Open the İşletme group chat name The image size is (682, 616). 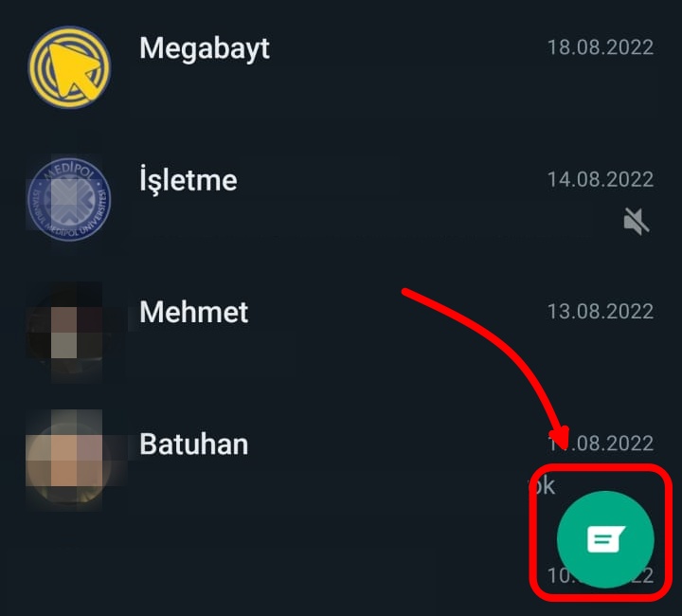[188, 180]
